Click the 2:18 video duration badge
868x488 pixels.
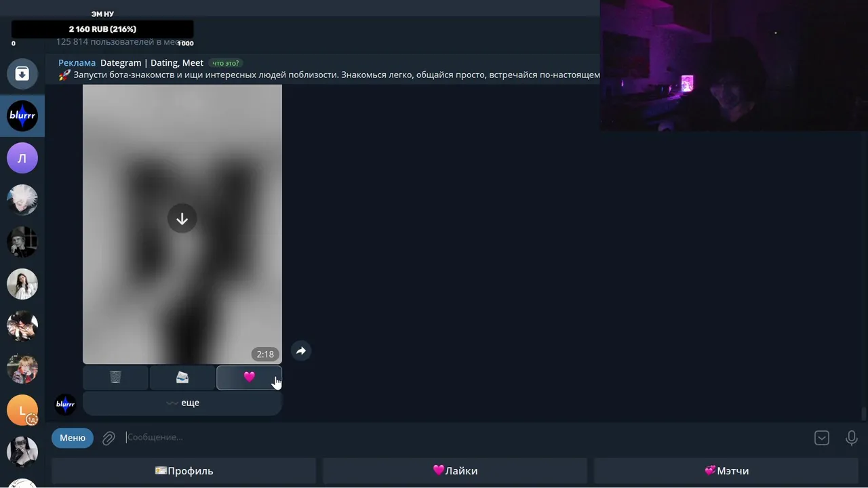(x=265, y=354)
